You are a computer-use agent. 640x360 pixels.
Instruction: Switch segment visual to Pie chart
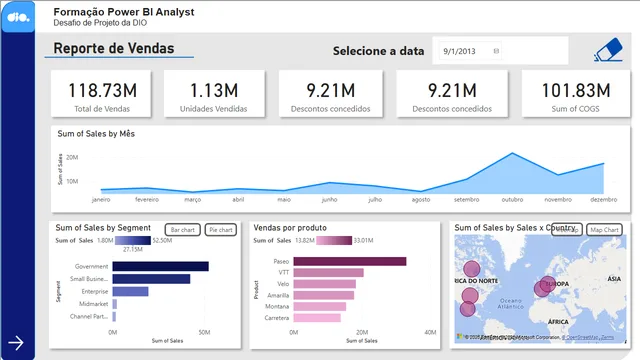coord(220,230)
